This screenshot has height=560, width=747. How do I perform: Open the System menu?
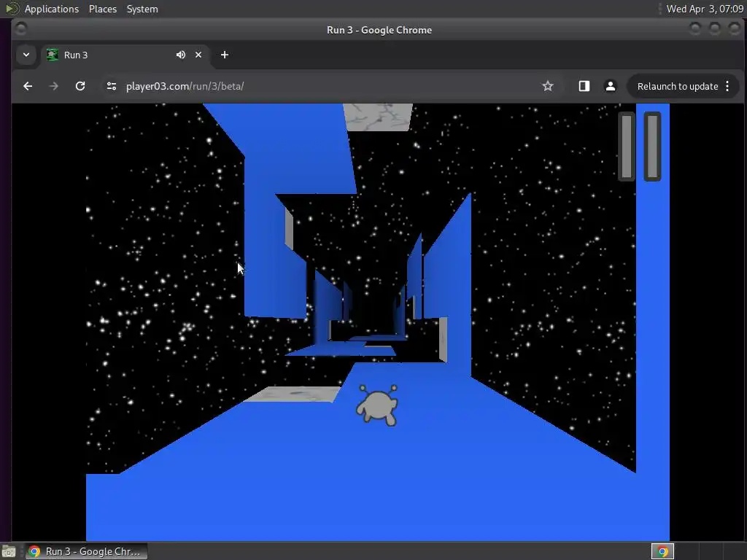click(142, 9)
